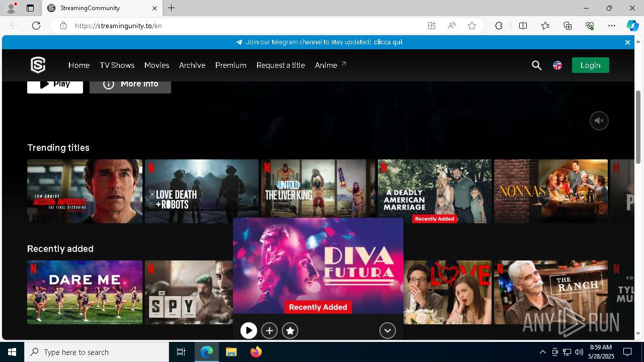This screenshot has width=644, height=362.
Task: Open Edge tab actions menu
Action: [x=30, y=8]
